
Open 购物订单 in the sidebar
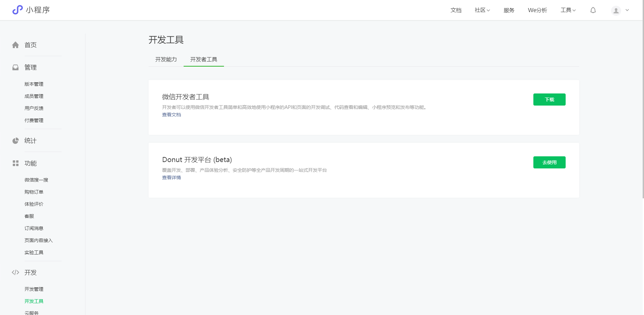tap(34, 192)
